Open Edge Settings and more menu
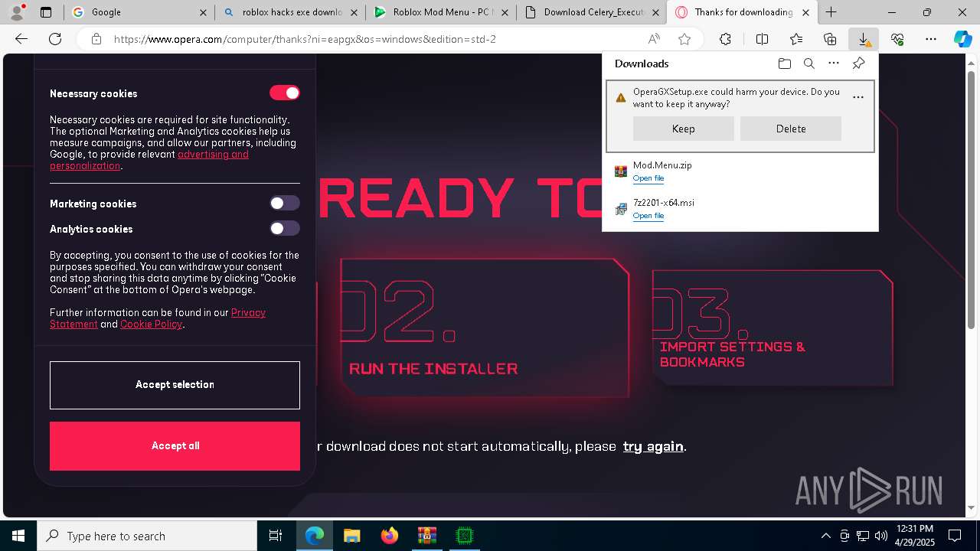Screen dimensions: 980x551 tap(931, 39)
